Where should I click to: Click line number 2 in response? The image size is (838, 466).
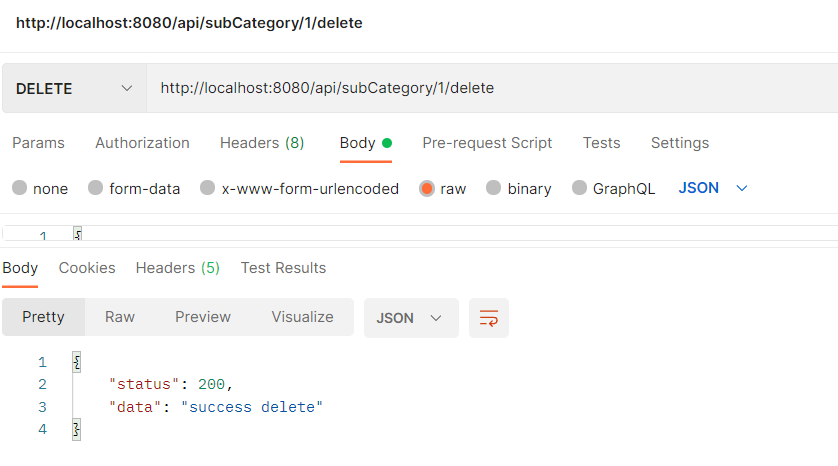coord(42,385)
